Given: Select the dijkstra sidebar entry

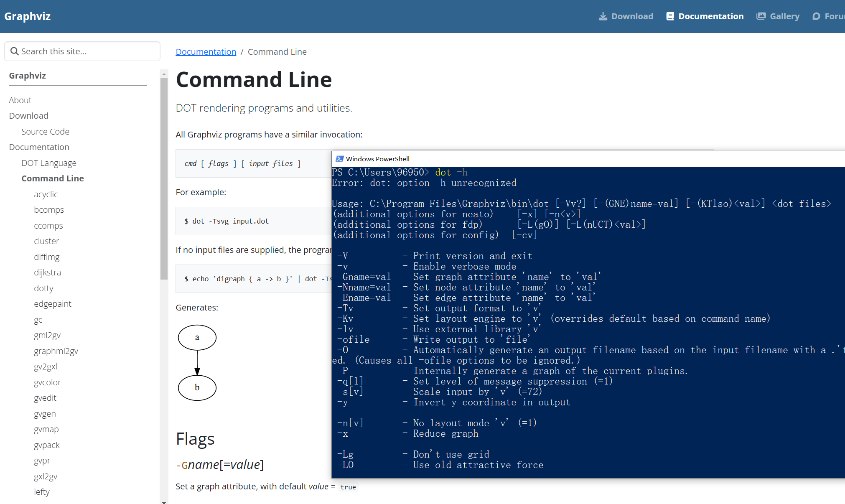Looking at the screenshot, I should [x=47, y=272].
